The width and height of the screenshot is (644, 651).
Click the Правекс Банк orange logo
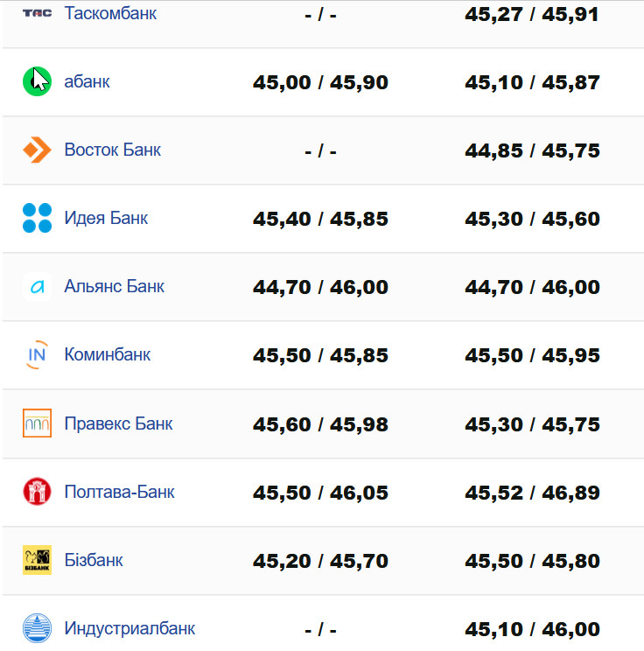37,423
